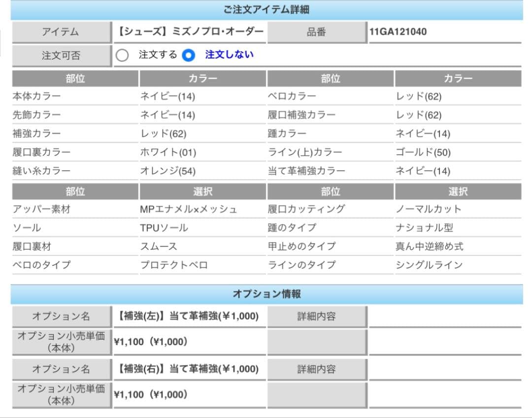Screen dimensions: 532x418
Task: Click the ホワイト(01) color value
Action: pyautogui.click(x=168, y=153)
